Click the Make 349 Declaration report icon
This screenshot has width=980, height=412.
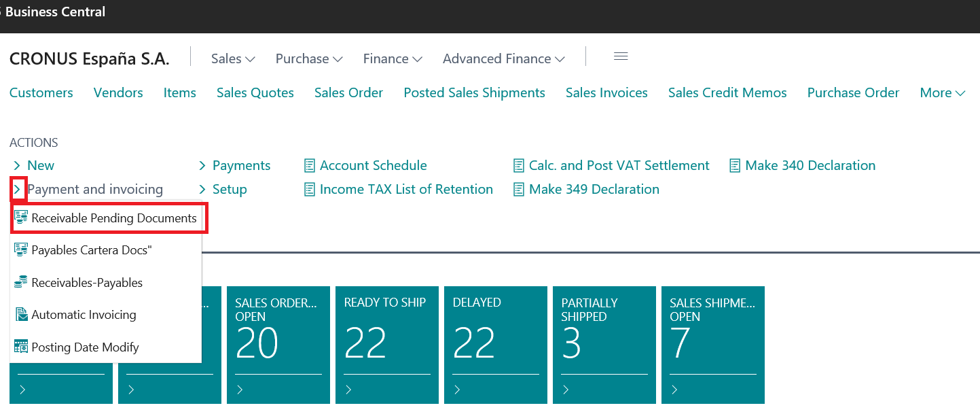(x=519, y=189)
